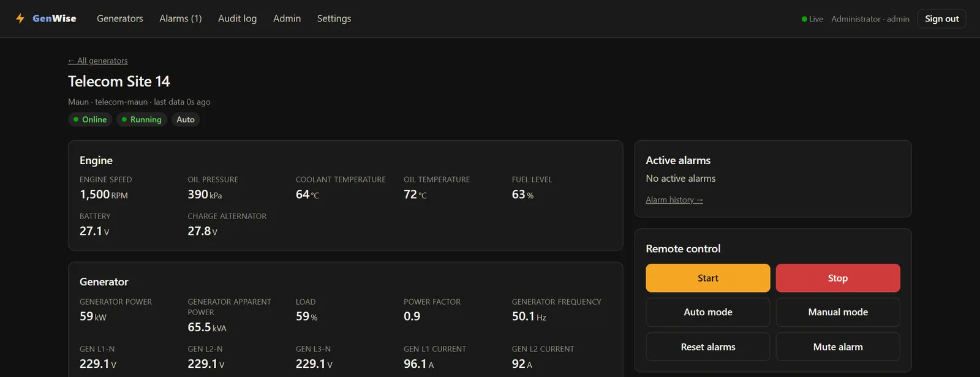
Task: Select the GEN L1 CURRENT 96.1 A value
Action: [419, 364]
